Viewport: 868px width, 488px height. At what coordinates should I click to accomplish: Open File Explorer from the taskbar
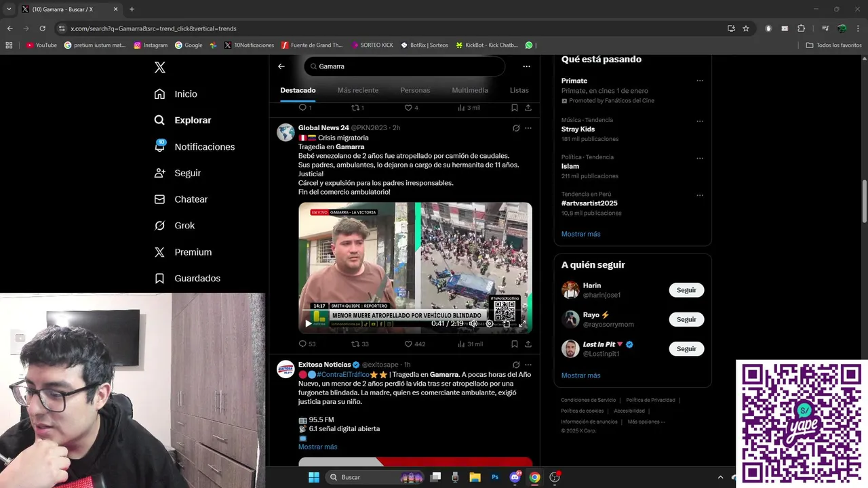click(475, 477)
